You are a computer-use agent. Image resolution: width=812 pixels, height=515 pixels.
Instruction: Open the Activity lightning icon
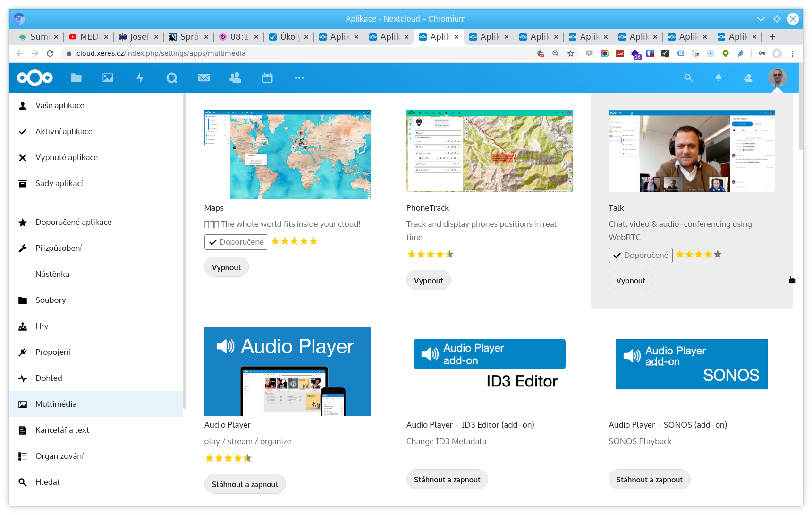click(x=140, y=78)
